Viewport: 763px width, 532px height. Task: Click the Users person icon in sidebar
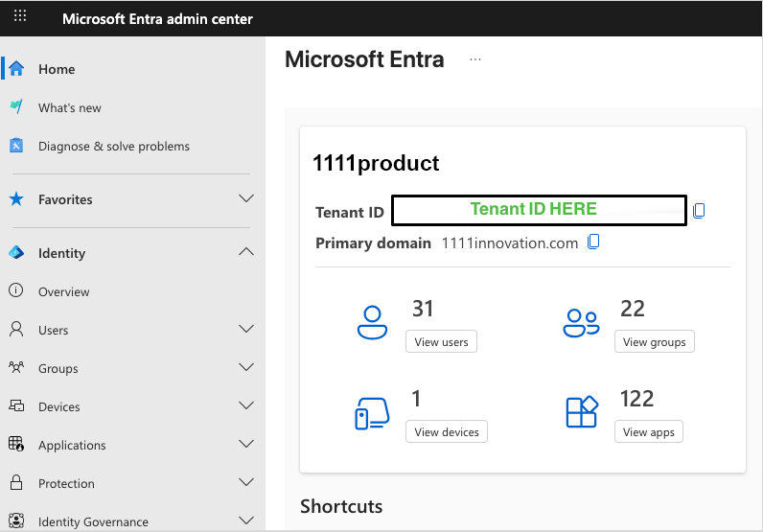click(16, 329)
